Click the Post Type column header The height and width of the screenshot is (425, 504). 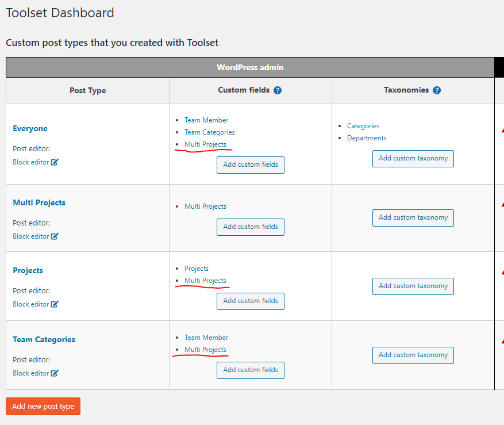(88, 91)
